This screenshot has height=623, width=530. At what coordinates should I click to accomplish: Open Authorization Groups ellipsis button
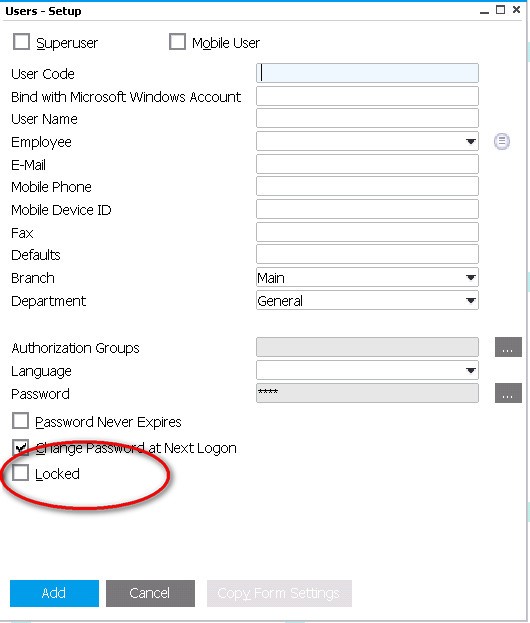508,348
